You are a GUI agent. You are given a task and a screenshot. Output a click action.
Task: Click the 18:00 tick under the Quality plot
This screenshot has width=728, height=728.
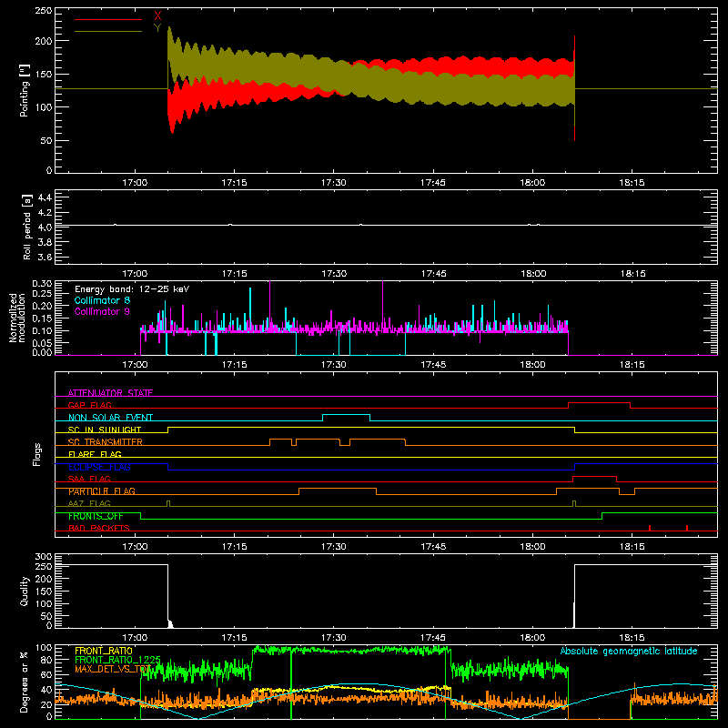[x=533, y=638]
